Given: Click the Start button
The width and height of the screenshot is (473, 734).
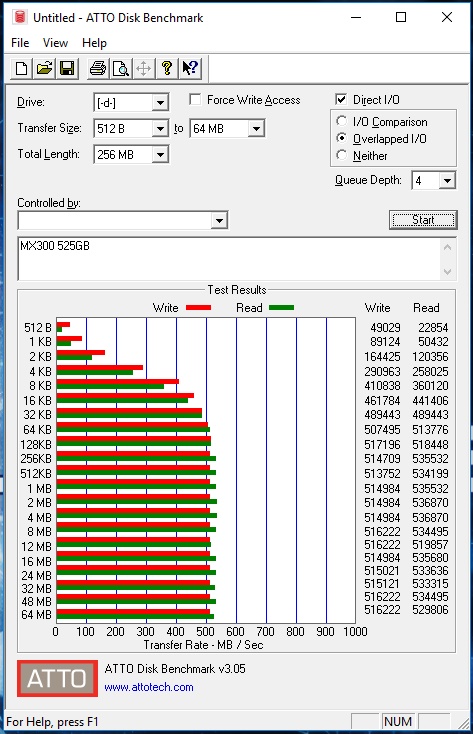Looking at the screenshot, I should tap(423, 220).
